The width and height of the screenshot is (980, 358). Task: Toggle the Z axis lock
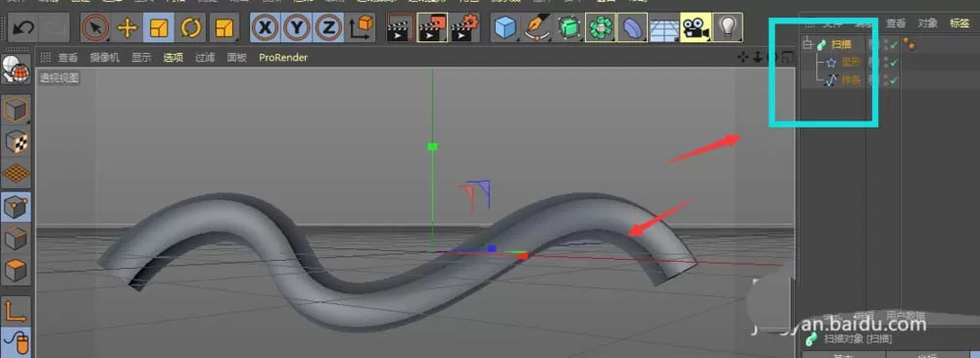pos(328,27)
